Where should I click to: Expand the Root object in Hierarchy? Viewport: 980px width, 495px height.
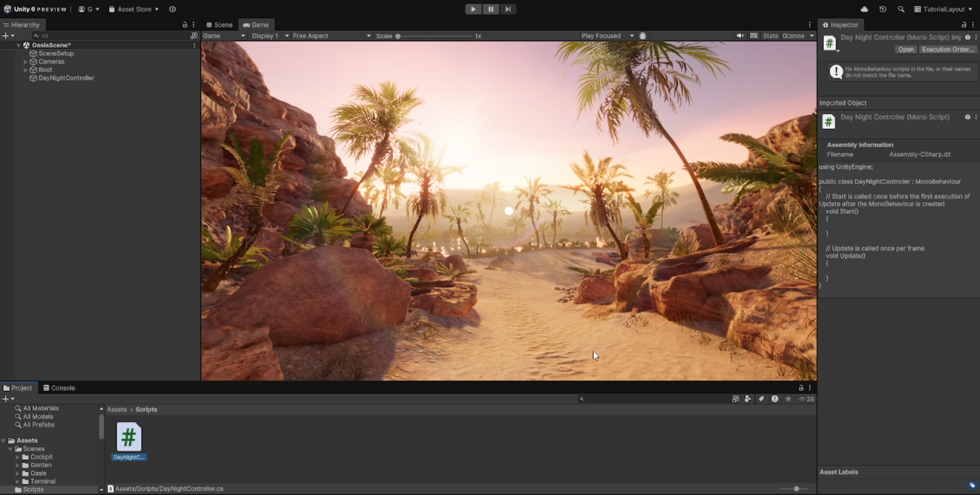point(25,70)
